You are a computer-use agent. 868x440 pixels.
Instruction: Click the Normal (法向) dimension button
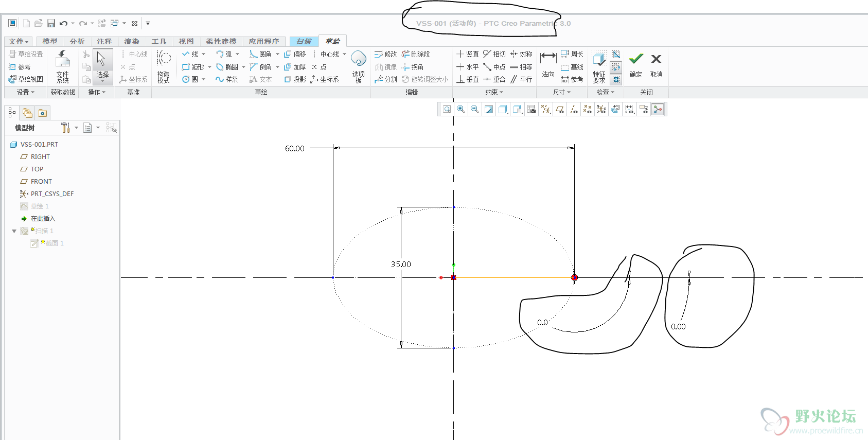click(548, 65)
